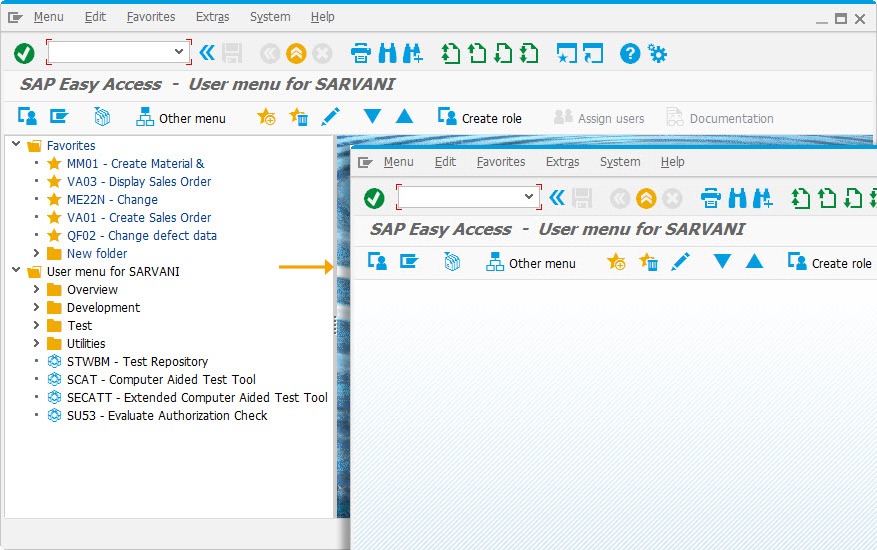Click the SAP Business Workplace icon in the back window
The height and width of the screenshot is (550, 877).
pos(102,117)
